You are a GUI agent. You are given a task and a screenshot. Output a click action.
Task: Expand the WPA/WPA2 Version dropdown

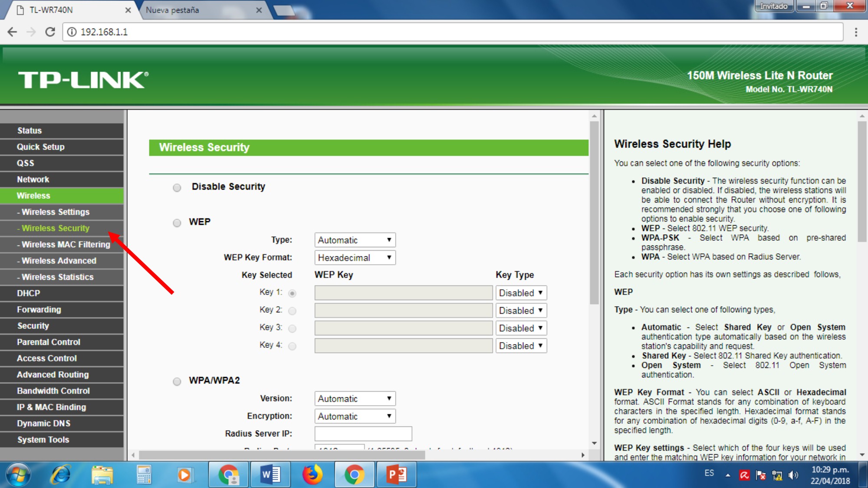[355, 399]
